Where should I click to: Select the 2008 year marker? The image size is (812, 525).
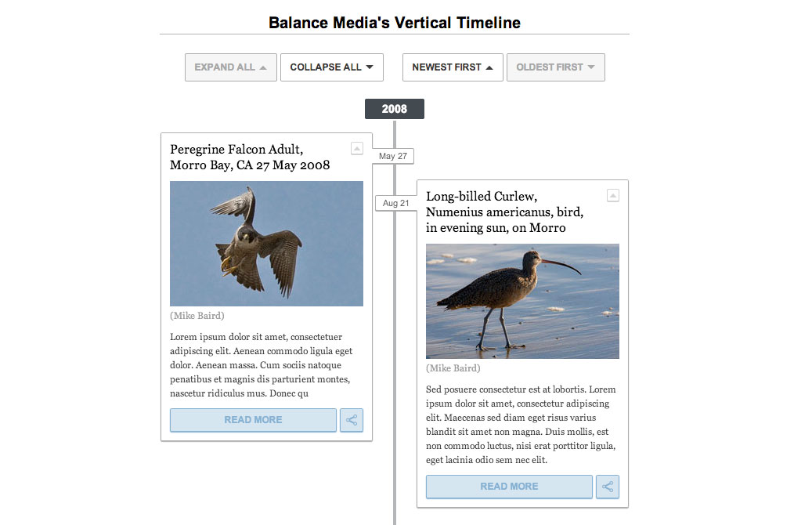click(395, 109)
